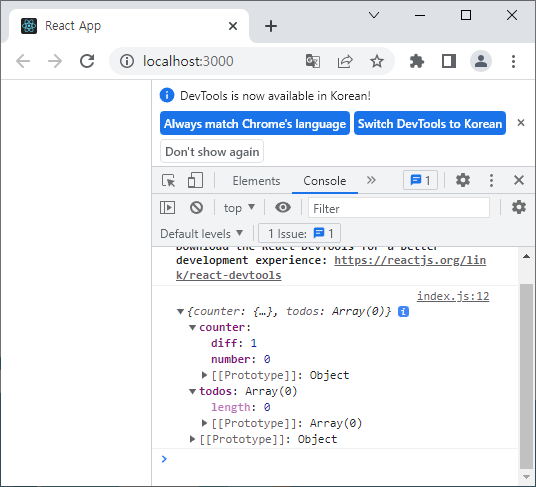536x487 pixels.
Task: Share this page icon in address bar
Action: pyautogui.click(x=345, y=62)
